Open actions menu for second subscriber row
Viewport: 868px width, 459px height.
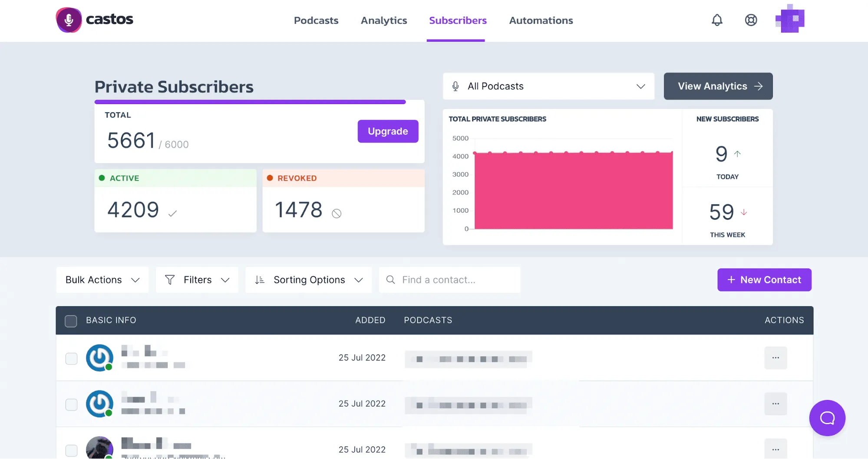776,404
